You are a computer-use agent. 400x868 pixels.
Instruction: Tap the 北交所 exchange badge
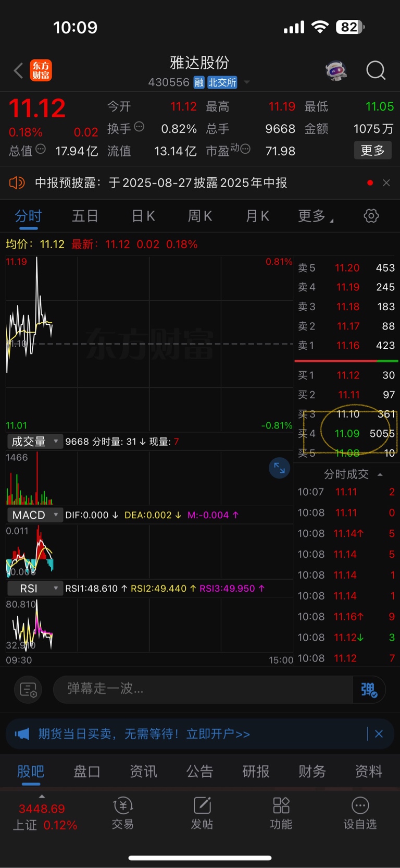point(222,82)
